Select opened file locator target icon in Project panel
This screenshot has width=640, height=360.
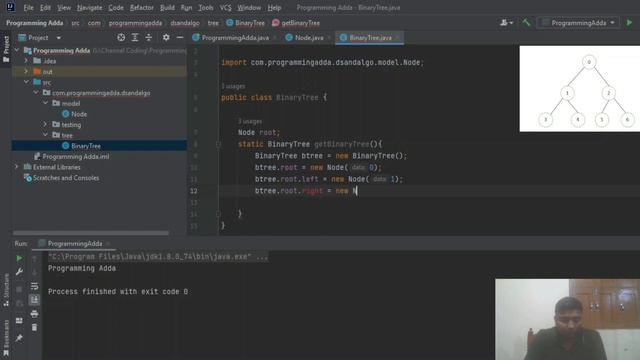[121, 38]
